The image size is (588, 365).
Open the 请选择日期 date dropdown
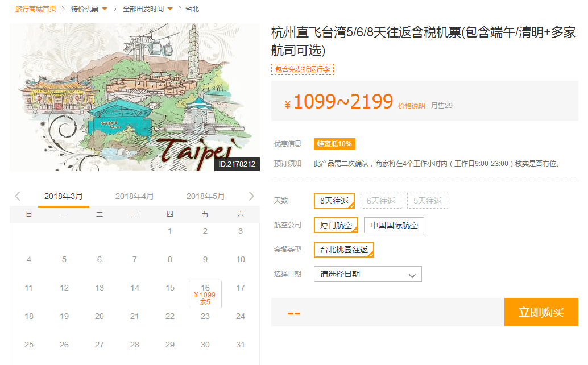point(367,274)
